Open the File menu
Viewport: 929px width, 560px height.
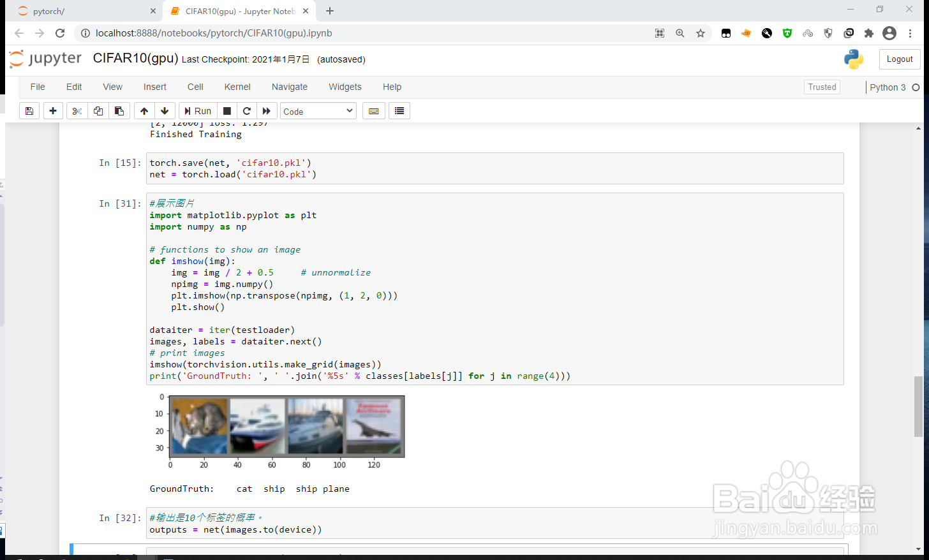click(x=38, y=87)
